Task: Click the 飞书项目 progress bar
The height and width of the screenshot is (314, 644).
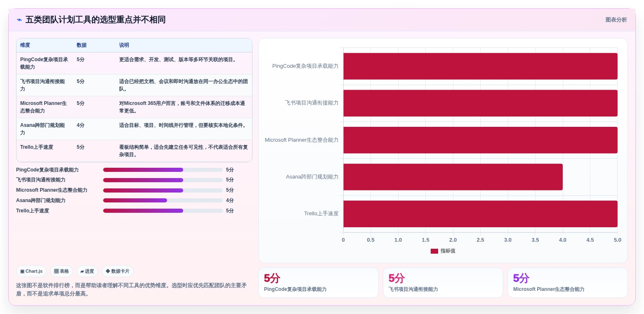Action: click(x=163, y=180)
